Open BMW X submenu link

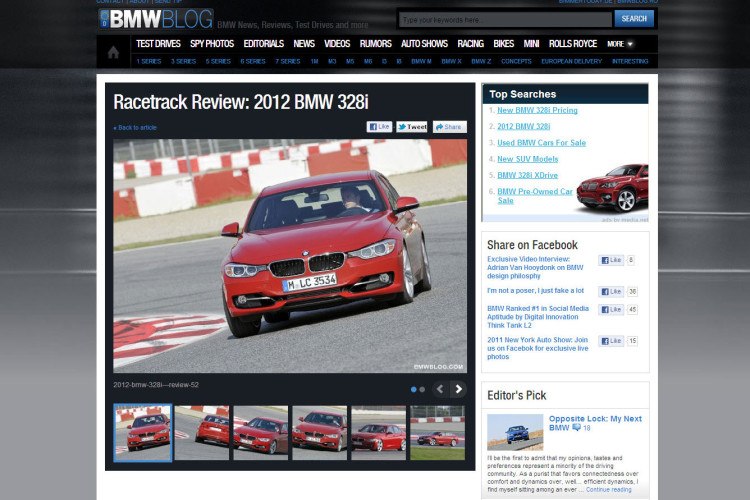[x=452, y=61]
